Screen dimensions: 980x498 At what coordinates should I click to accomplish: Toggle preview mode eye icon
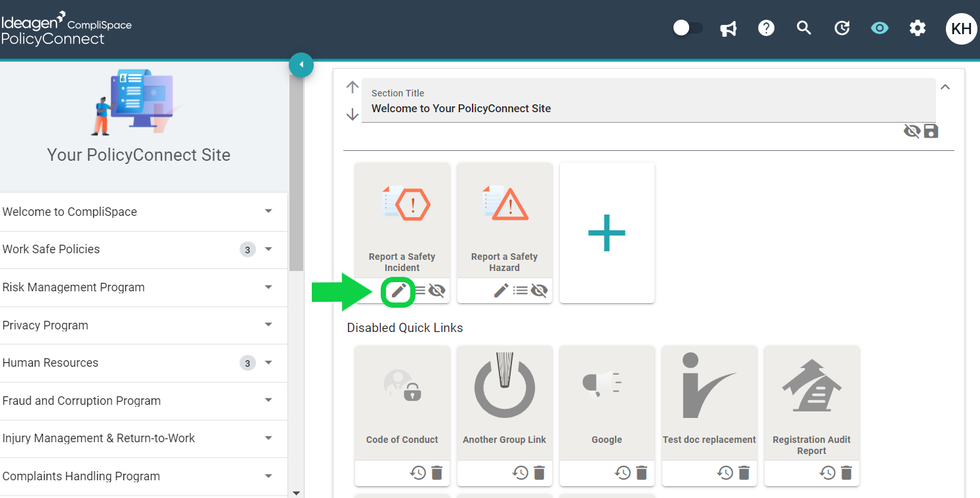(880, 28)
